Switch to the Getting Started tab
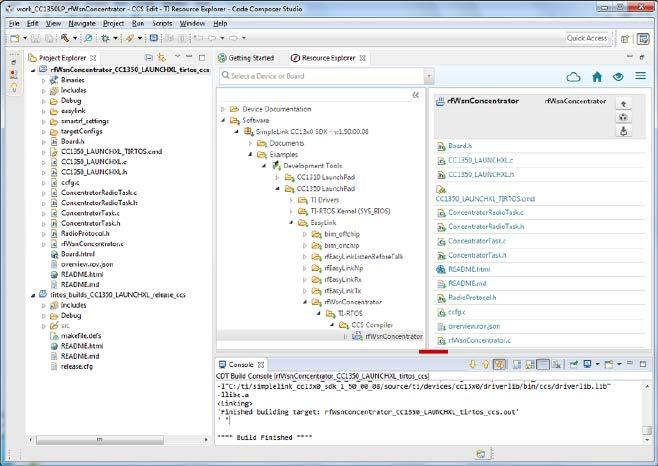The image size is (658, 466). click(x=246, y=58)
